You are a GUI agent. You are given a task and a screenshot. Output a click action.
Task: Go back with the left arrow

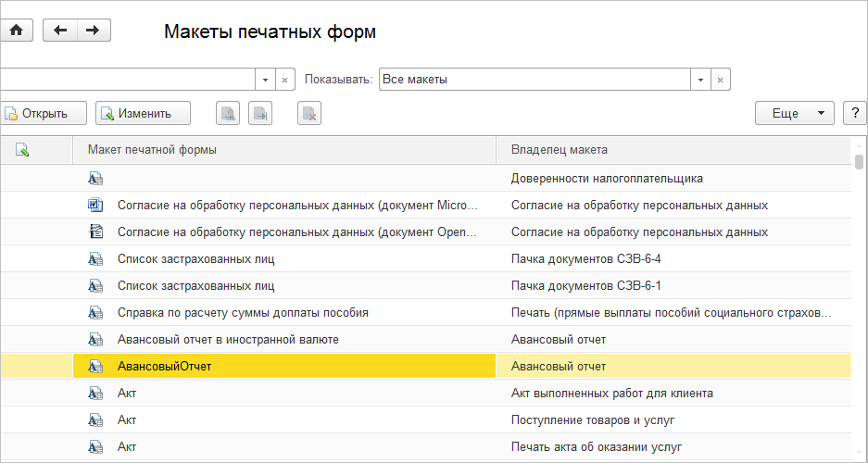pos(60,31)
